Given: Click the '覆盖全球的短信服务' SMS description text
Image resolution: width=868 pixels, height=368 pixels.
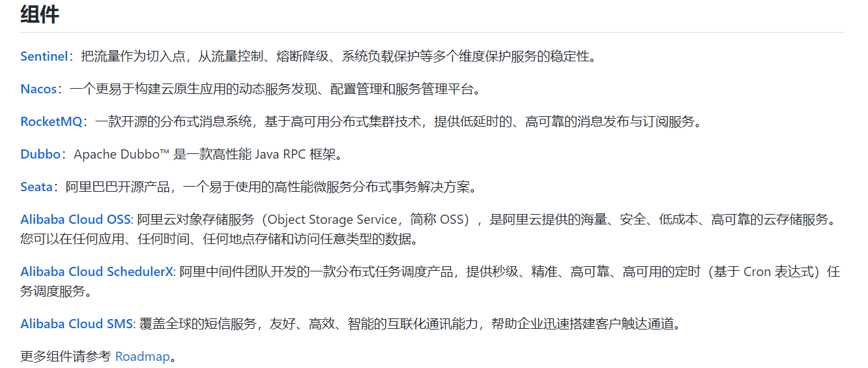Looking at the screenshot, I should click(x=197, y=324).
